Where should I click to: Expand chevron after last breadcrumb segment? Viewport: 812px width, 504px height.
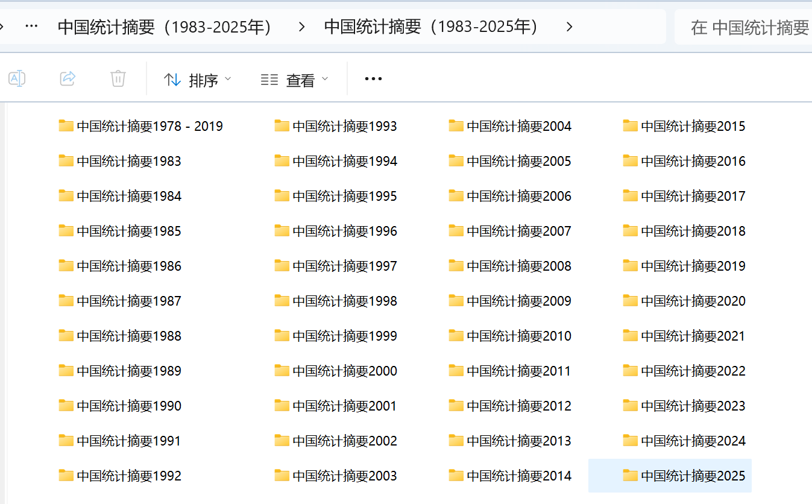coord(569,27)
